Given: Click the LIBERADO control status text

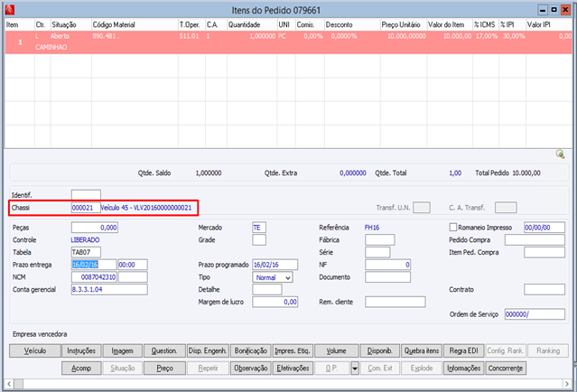Looking at the screenshot, I should click(x=85, y=240).
